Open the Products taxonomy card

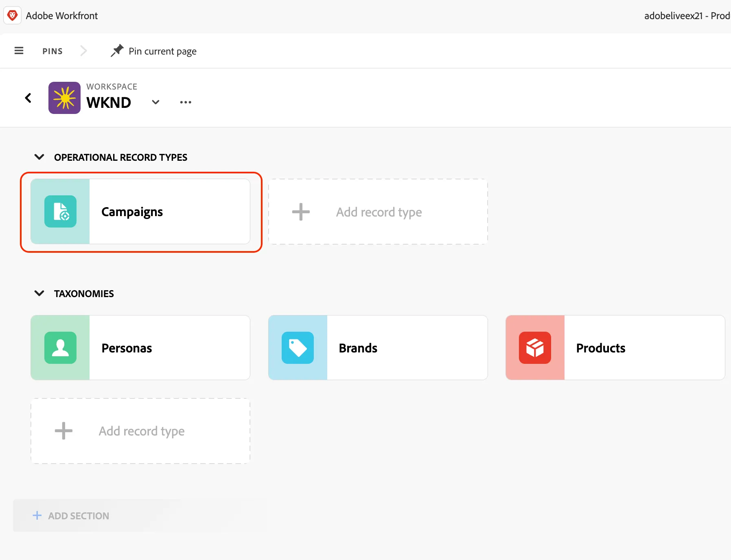(x=615, y=348)
